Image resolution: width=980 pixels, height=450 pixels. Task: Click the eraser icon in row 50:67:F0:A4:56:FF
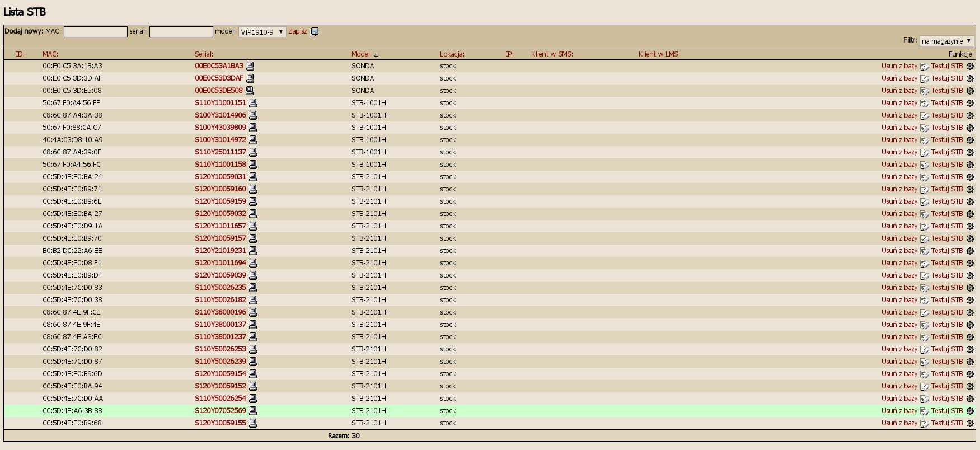coord(925,104)
